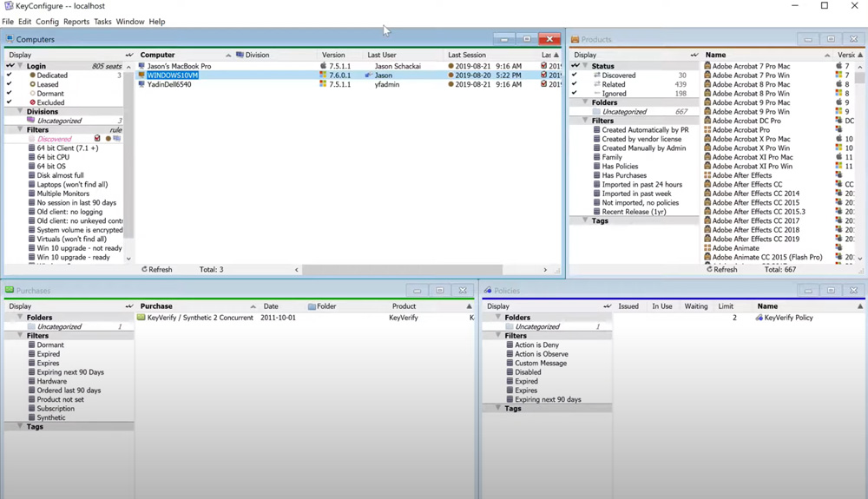Screen dimensions: 868x499
Task: Toggle the Dedicated login checkmark
Action: tap(9, 75)
